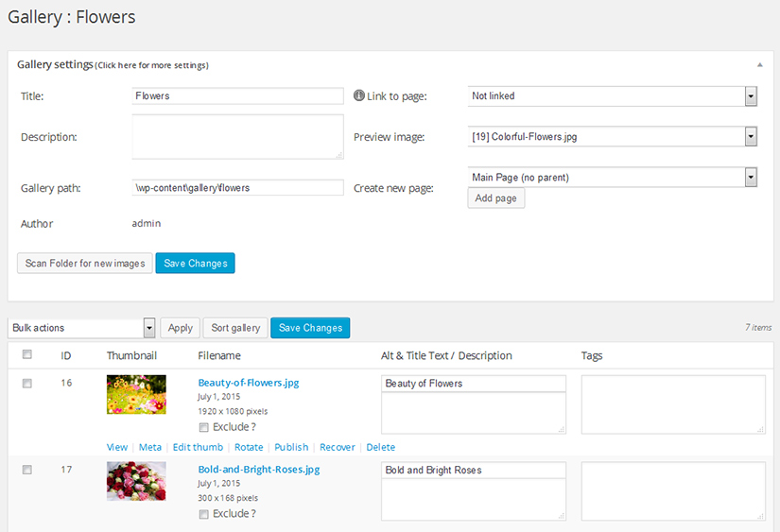Open the Beauty-of-Flowers thumbnail image

tap(136, 394)
